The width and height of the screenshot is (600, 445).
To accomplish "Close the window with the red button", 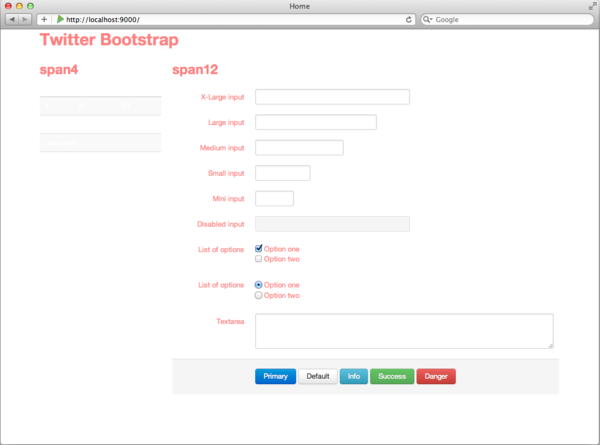I will click(x=8, y=6).
